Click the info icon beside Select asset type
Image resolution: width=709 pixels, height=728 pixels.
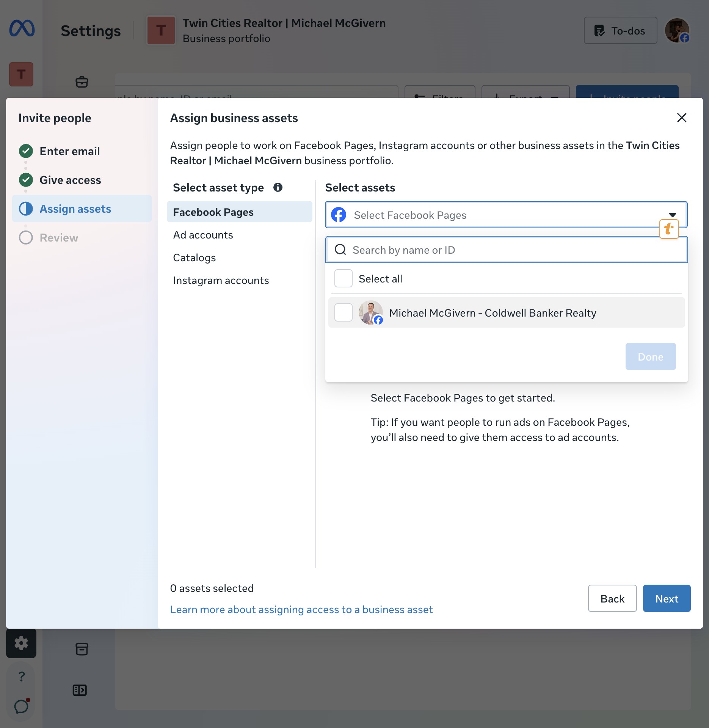[x=278, y=187]
